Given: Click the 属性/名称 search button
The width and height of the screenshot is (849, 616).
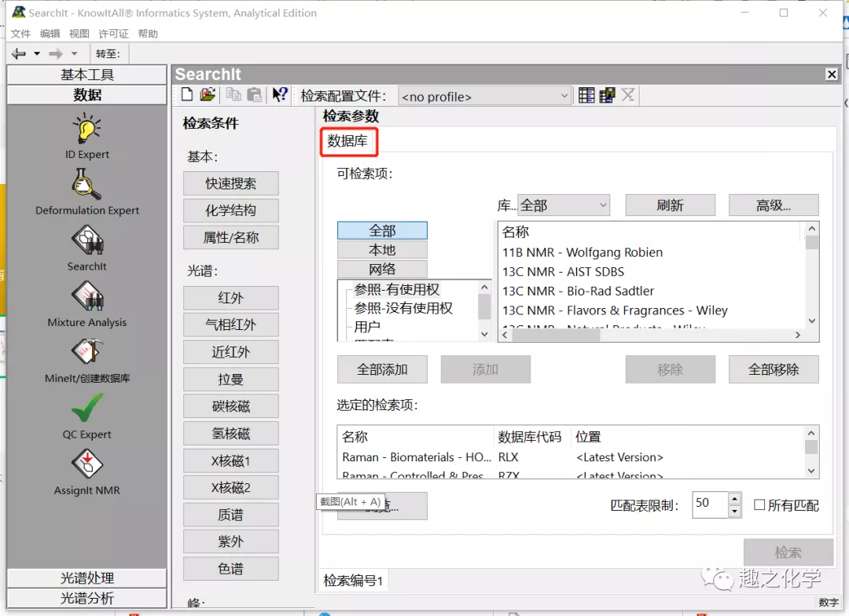Looking at the screenshot, I should click(x=230, y=237).
